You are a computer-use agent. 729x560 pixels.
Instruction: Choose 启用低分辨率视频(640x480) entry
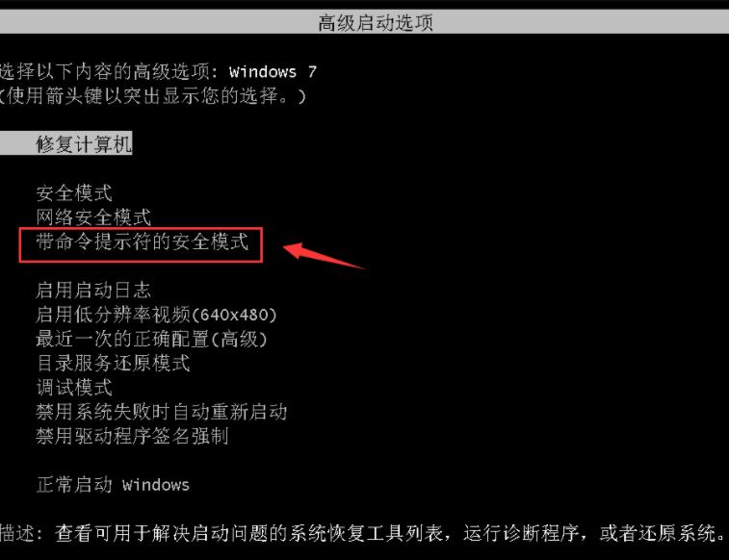click(x=157, y=315)
